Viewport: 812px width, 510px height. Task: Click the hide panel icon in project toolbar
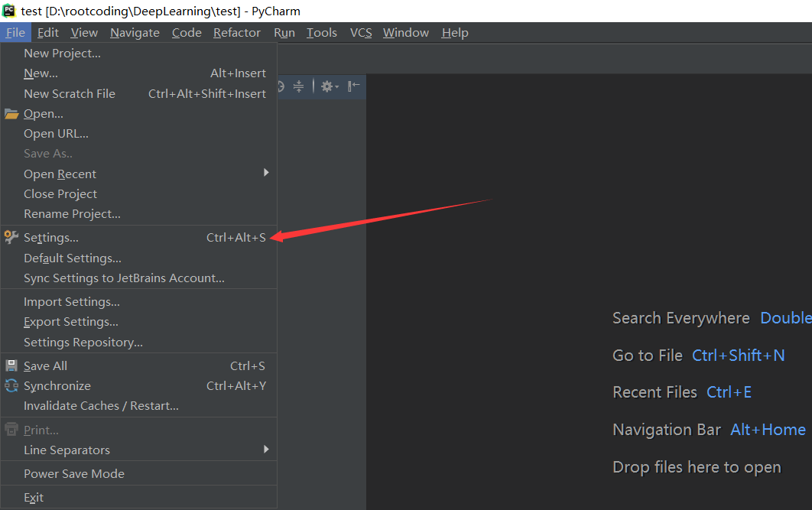pos(354,86)
